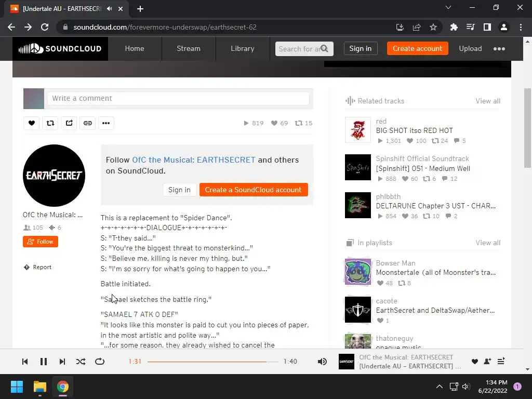Bookmark this page with the star
This screenshot has height=399, width=532.
[x=433, y=27]
